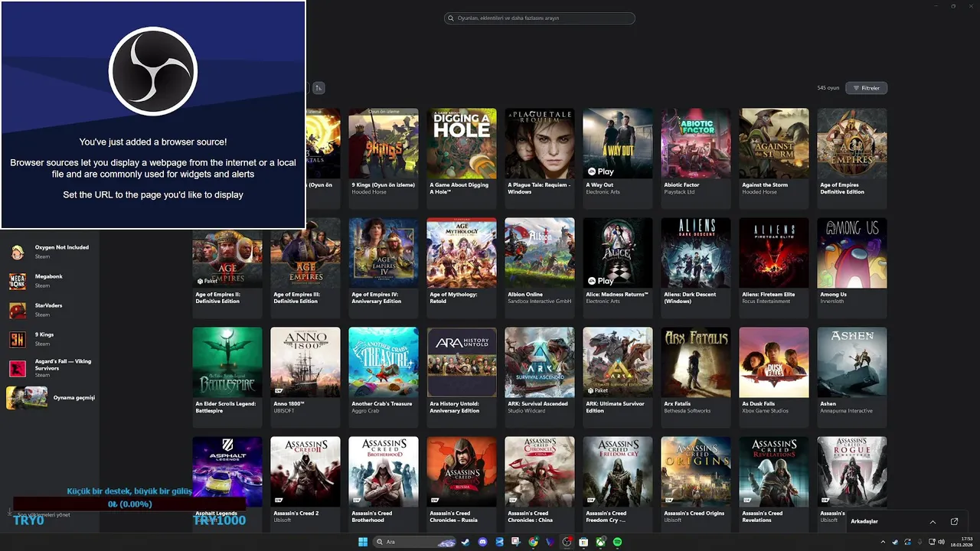
Task: Select Asgard's Fall — Viking Survivors text
Action: 63,364
